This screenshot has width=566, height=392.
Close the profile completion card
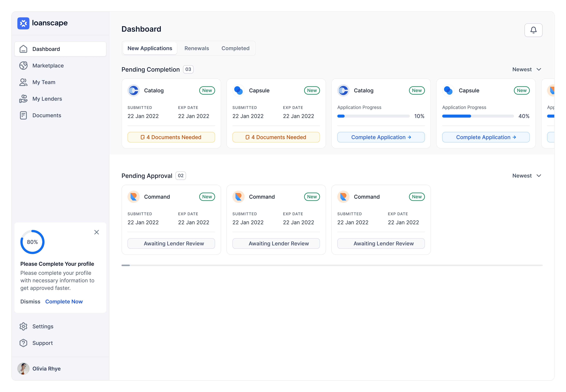(96, 232)
